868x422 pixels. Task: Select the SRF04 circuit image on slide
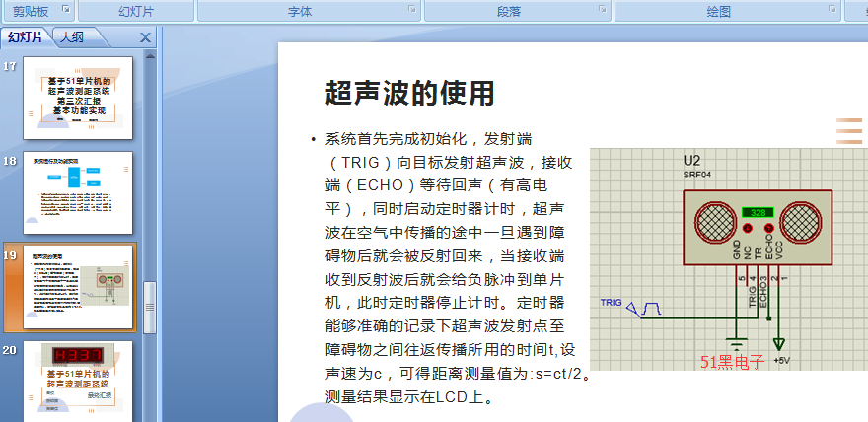pyautogui.click(x=729, y=259)
